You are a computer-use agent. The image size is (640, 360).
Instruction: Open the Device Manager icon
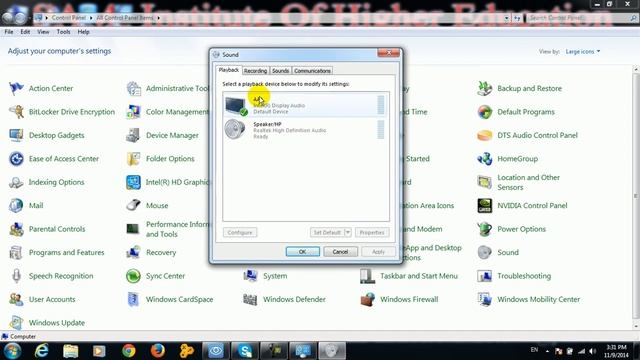(133, 135)
